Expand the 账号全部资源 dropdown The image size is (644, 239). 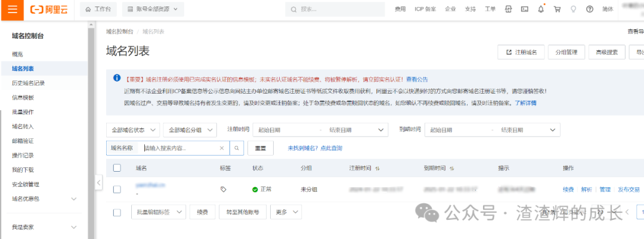[x=153, y=9]
